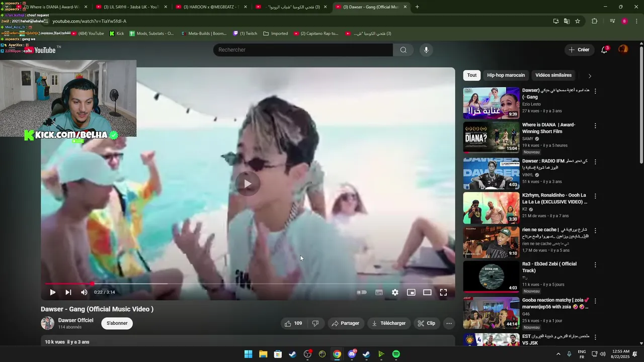Viewport: 644px width, 362px height.
Task: Open Windows Start menu
Action: [248, 354]
